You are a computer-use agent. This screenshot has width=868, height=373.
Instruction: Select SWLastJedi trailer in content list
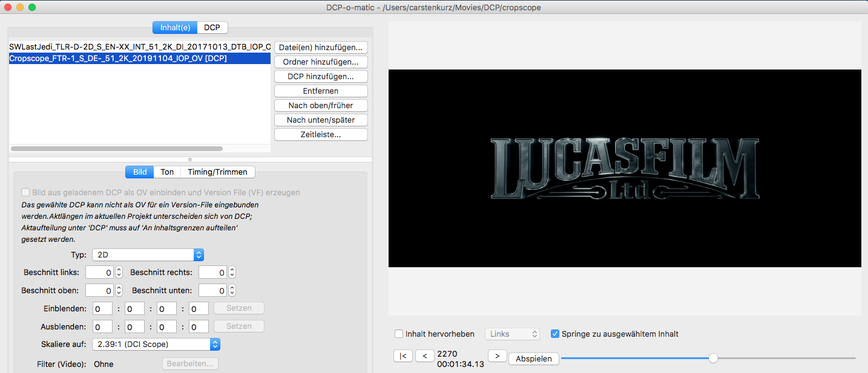(x=139, y=47)
